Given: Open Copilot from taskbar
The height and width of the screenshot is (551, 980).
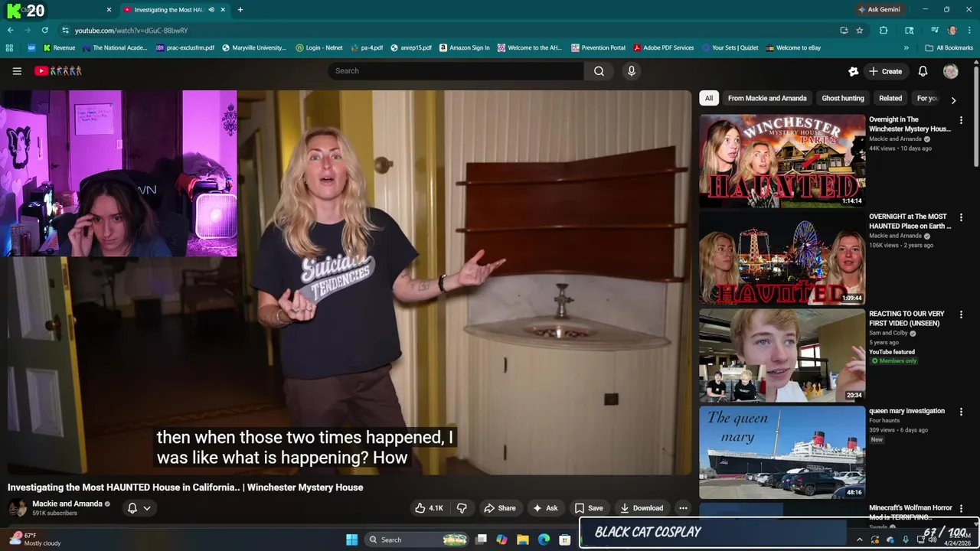Looking at the screenshot, I should [501, 540].
